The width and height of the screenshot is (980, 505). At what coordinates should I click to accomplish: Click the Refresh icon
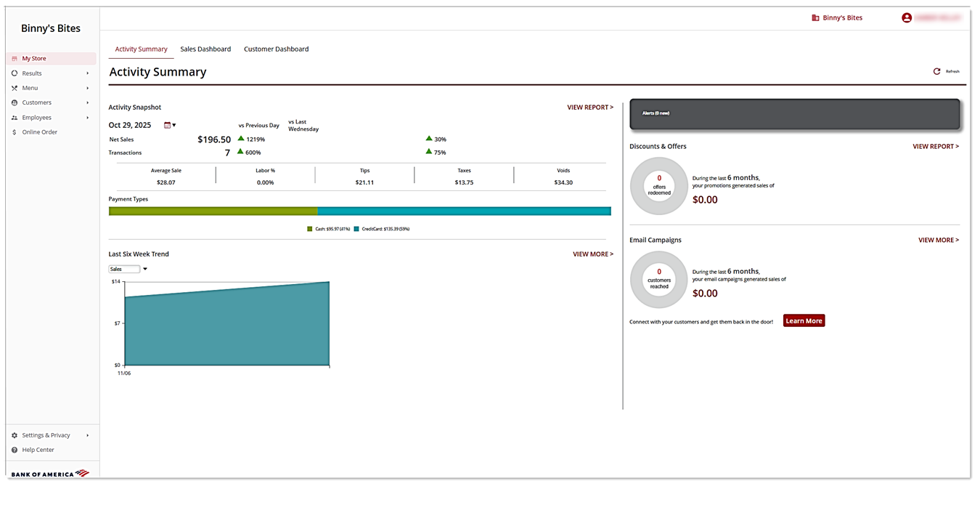tap(936, 71)
